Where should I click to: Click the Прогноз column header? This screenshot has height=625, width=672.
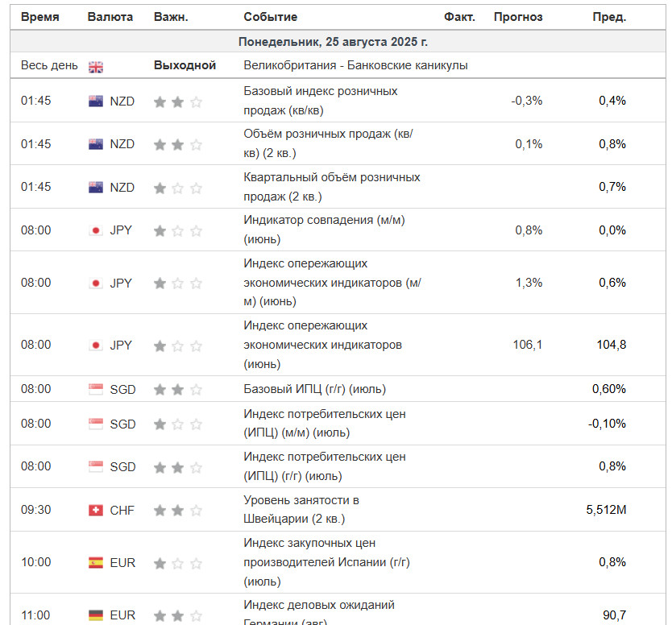[x=518, y=17]
